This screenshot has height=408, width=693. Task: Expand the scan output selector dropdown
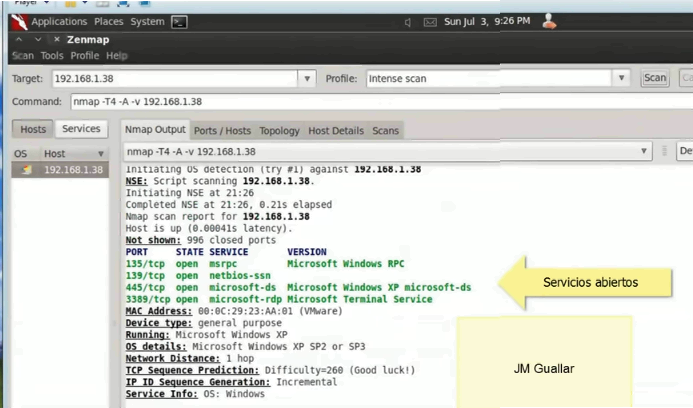643,151
